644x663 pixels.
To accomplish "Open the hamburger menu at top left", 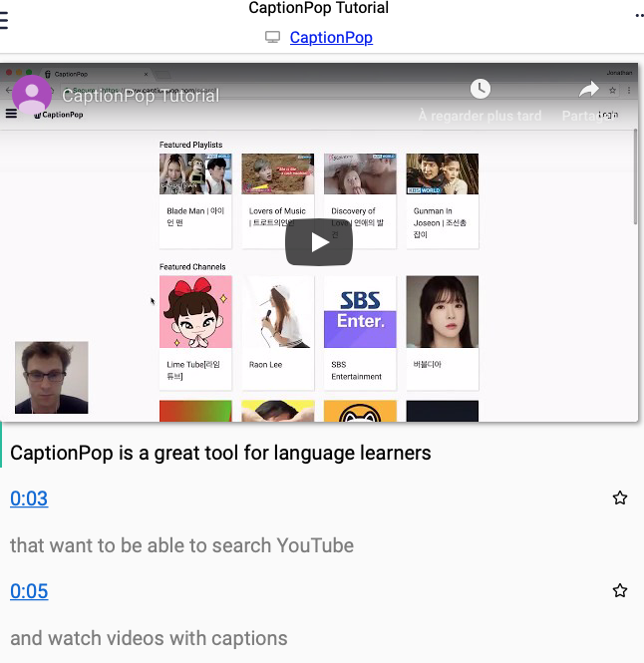I will click(3, 20).
